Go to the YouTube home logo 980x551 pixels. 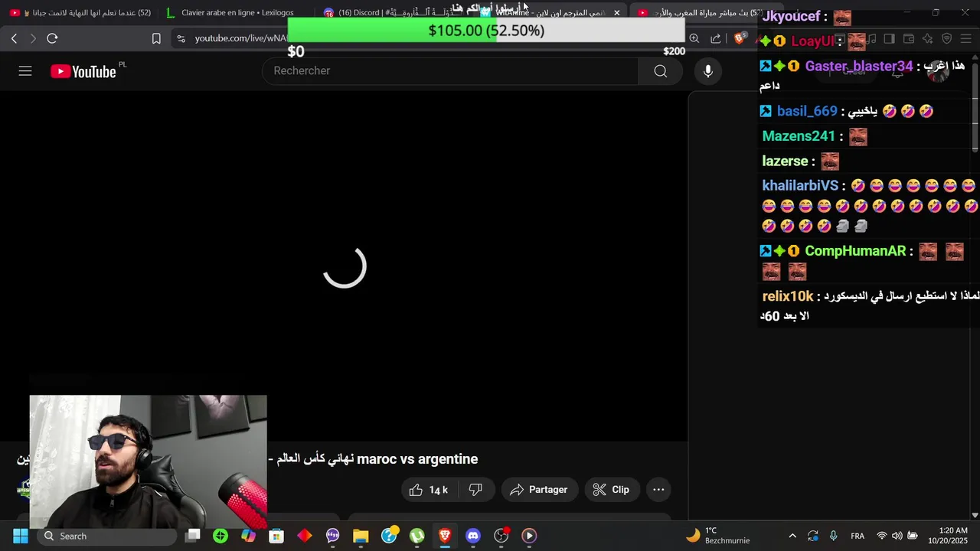83,71
